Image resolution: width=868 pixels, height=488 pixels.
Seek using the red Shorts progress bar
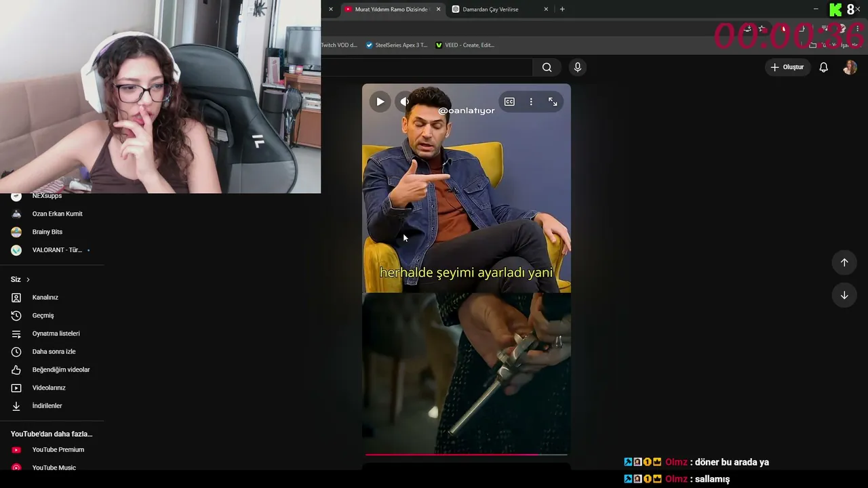pyautogui.click(x=467, y=454)
